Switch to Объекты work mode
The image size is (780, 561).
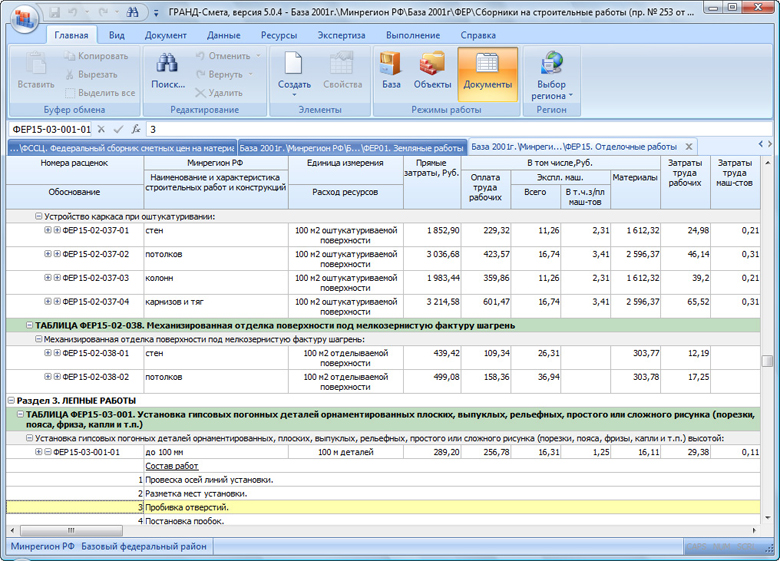[x=432, y=71]
